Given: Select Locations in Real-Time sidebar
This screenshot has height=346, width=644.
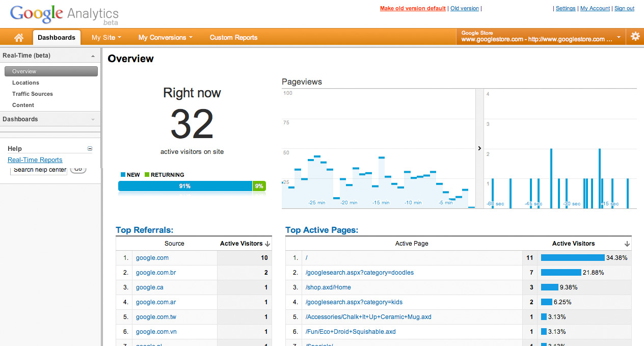Looking at the screenshot, I should (25, 83).
